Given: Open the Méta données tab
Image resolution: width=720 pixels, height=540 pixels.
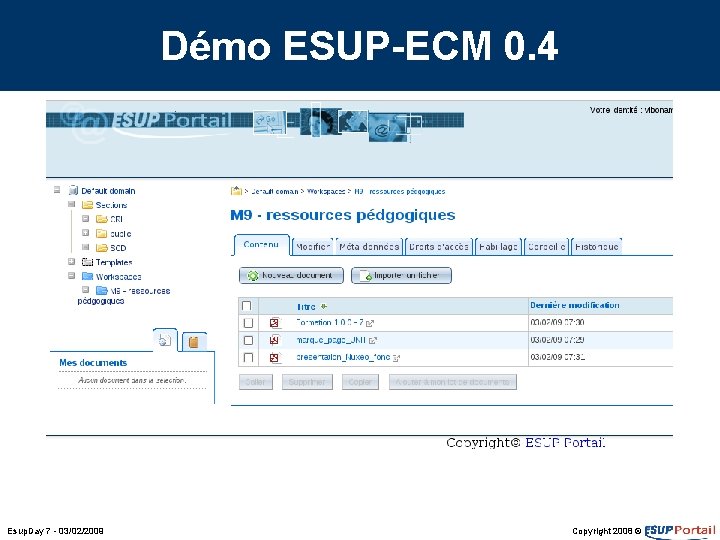Looking at the screenshot, I should (x=369, y=247).
